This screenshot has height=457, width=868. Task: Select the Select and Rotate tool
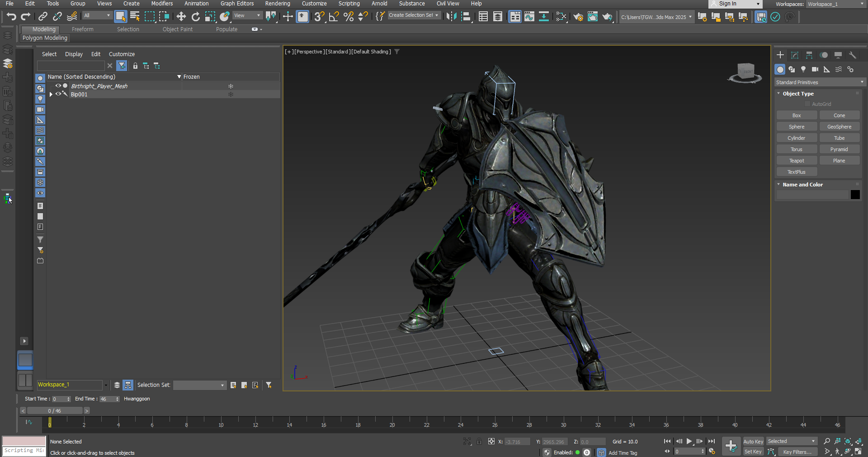[195, 17]
